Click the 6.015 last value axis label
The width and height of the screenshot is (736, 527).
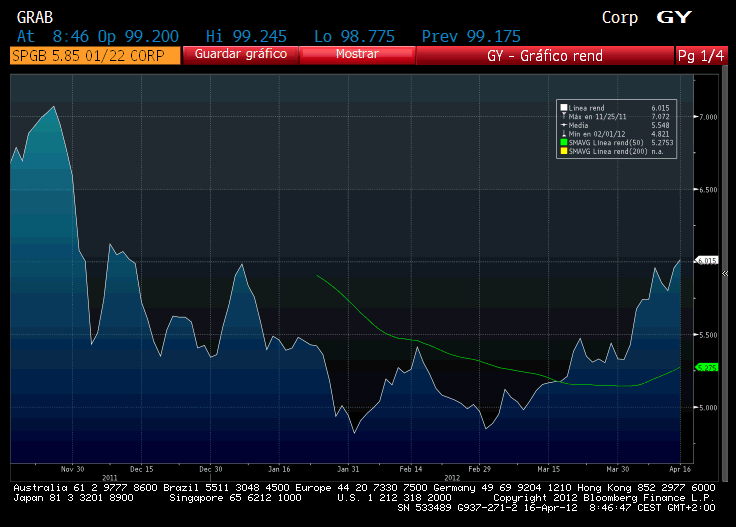(706, 260)
